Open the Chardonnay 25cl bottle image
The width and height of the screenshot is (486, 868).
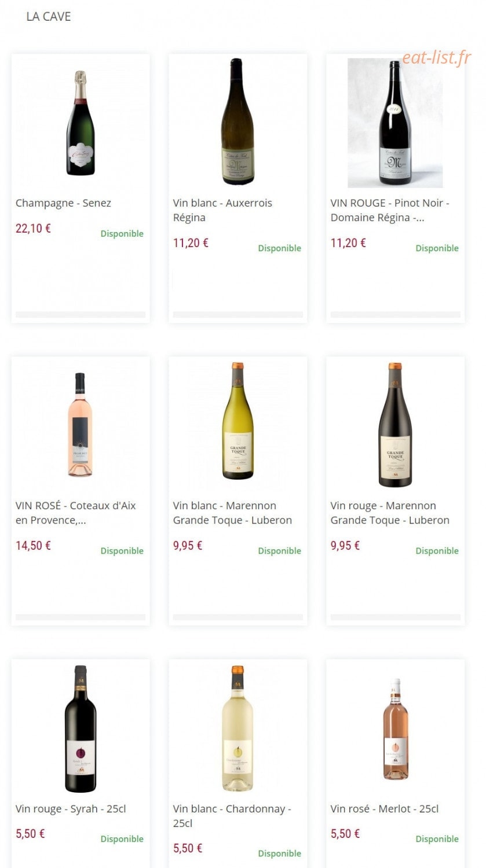(x=238, y=728)
